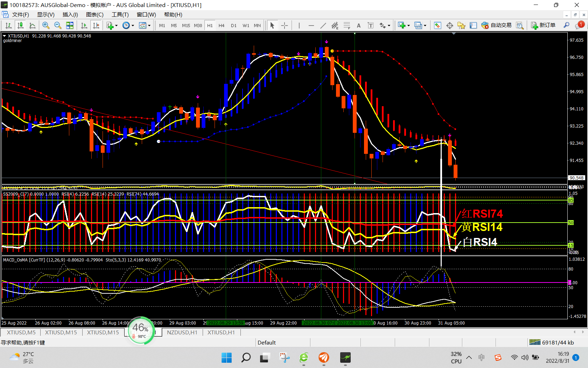The image size is (588, 368).
Task: Show hidden system tray icons
Action: pos(469,357)
